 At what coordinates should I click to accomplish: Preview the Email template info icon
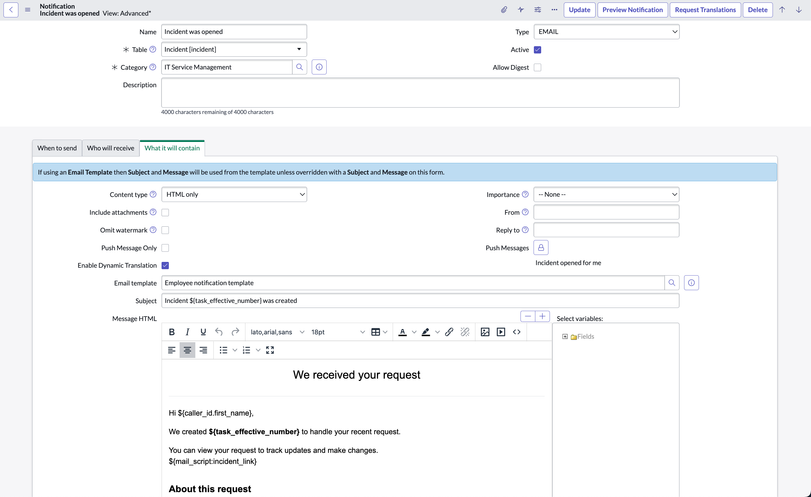(692, 283)
